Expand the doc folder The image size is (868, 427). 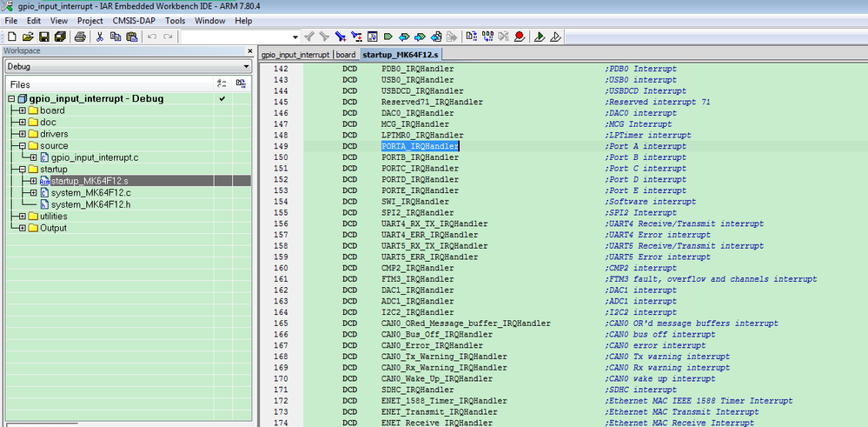[22, 122]
